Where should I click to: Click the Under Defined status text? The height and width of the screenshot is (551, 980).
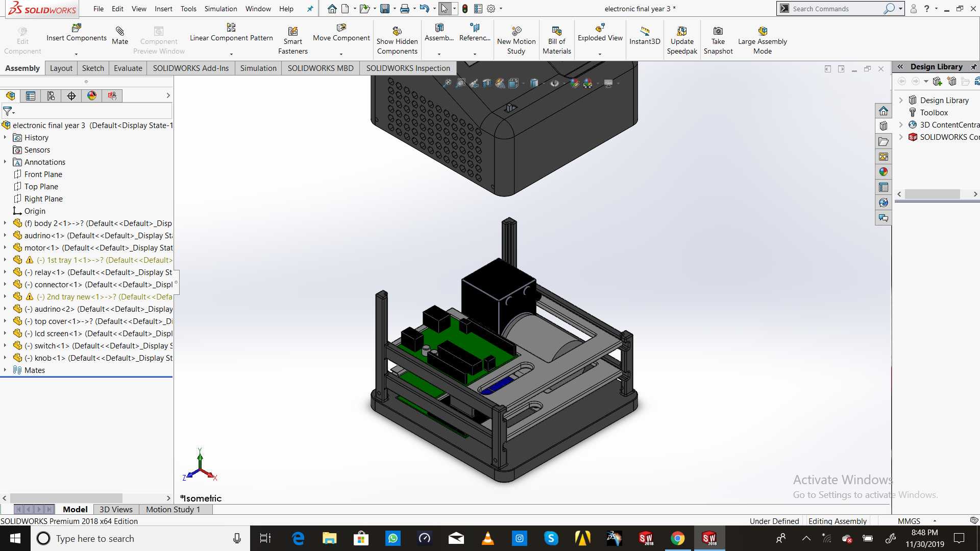[x=774, y=521]
